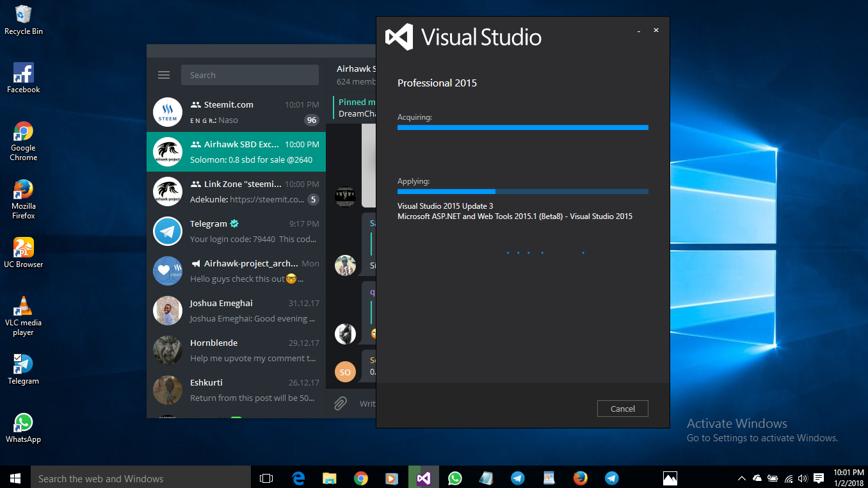
Task: Click the 5 unread badge on Link Zone
Action: tap(313, 199)
